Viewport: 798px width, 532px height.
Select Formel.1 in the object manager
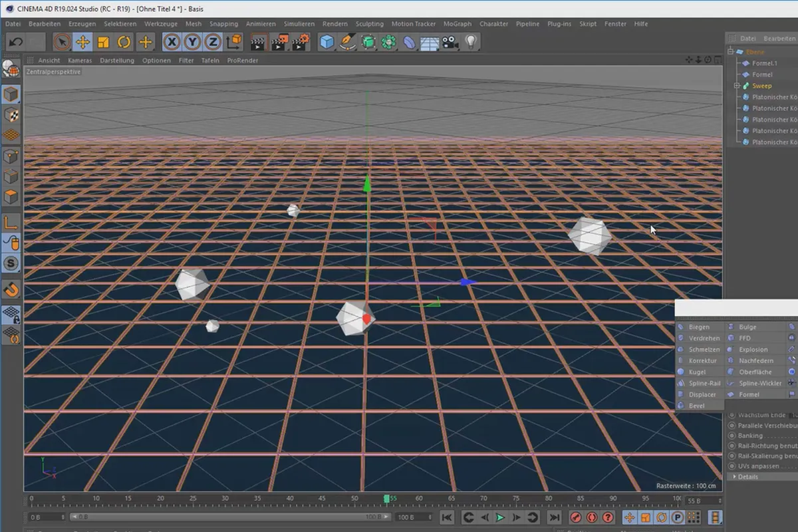click(765, 63)
